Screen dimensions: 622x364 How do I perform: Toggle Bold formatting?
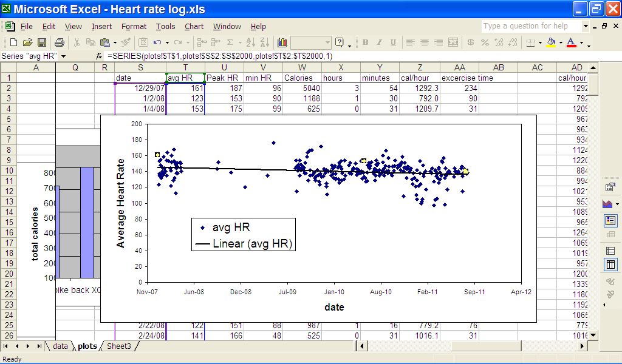coord(364,42)
